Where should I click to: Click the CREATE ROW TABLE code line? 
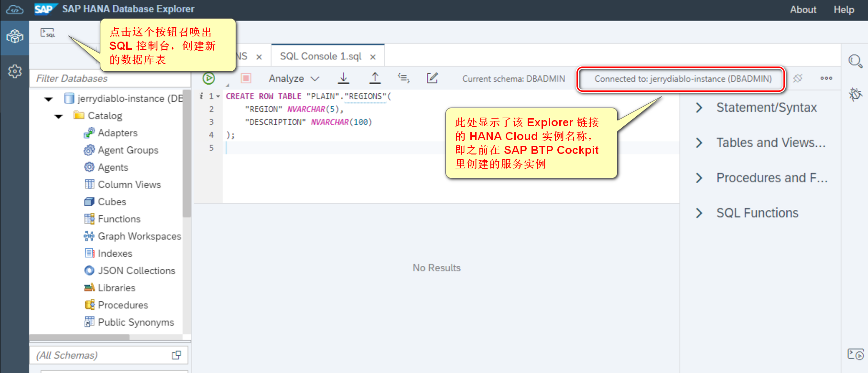(308, 96)
